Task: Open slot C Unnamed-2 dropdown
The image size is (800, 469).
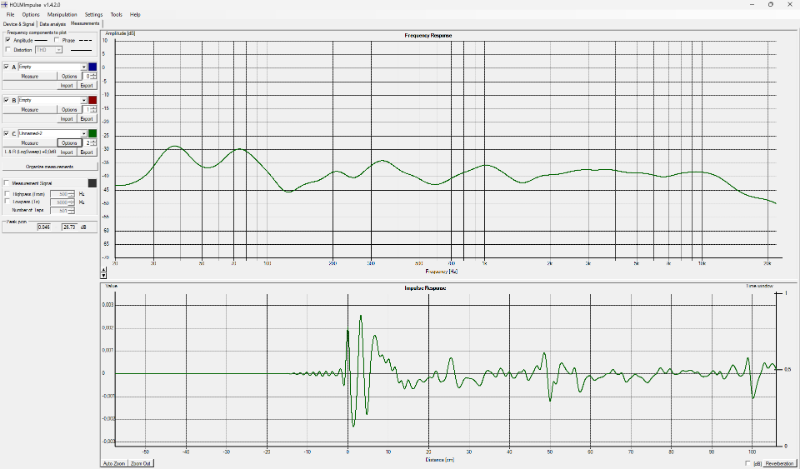Action: click(53, 133)
